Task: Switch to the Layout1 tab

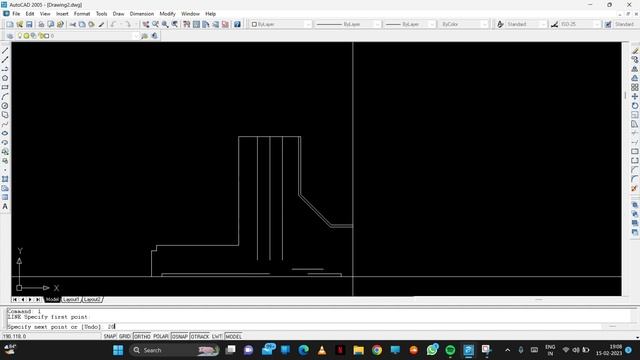Action: pos(71,300)
